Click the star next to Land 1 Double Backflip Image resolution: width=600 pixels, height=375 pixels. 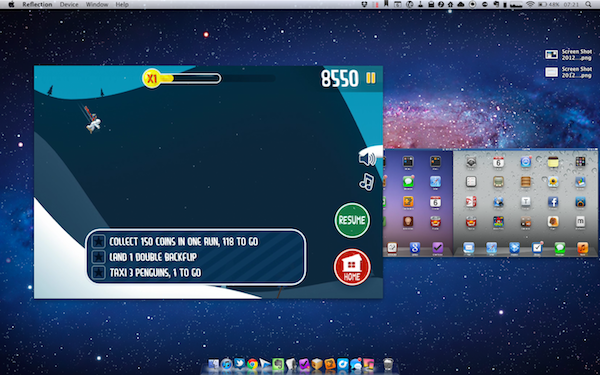click(x=99, y=257)
